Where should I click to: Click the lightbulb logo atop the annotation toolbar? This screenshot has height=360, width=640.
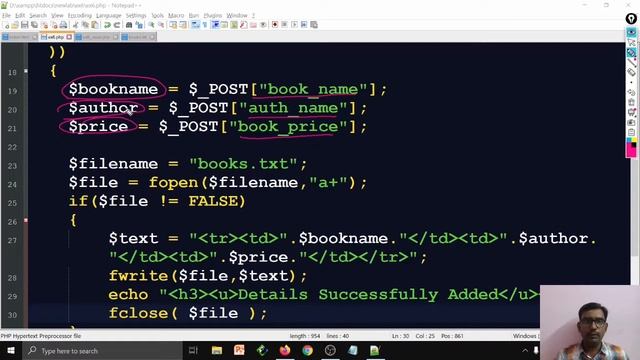pyautogui.click(x=631, y=19)
